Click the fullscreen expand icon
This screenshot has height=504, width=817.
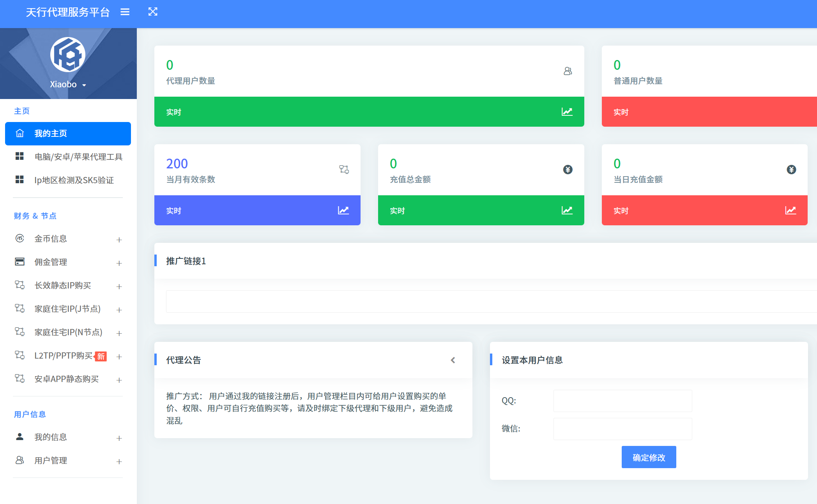coord(153,12)
